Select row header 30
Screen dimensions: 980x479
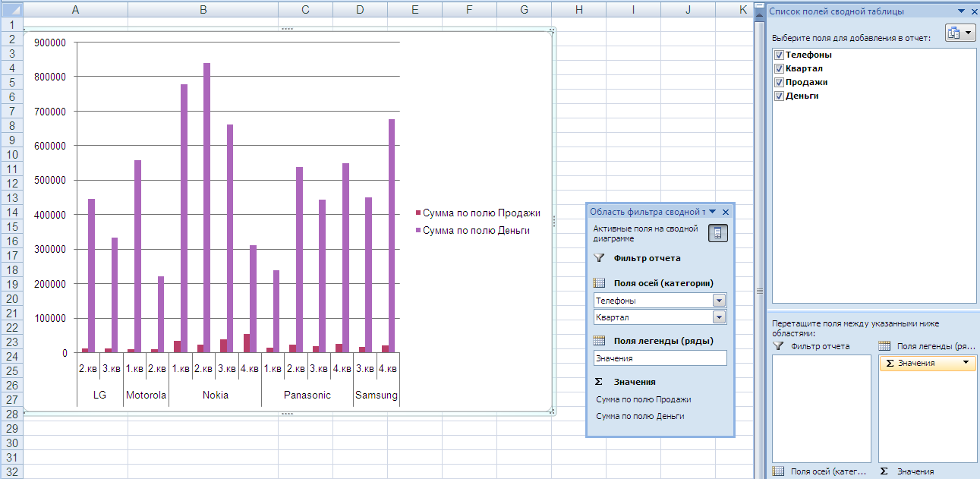11,443
